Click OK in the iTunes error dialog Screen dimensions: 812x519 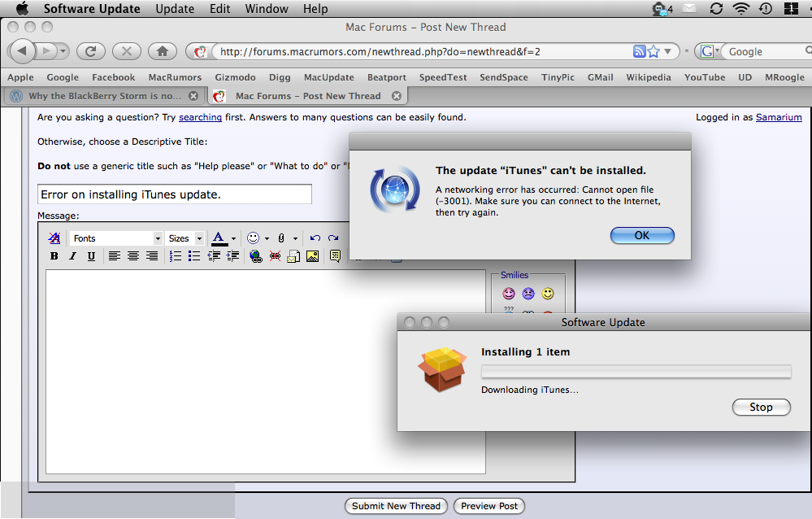click(x=642, y=235)
